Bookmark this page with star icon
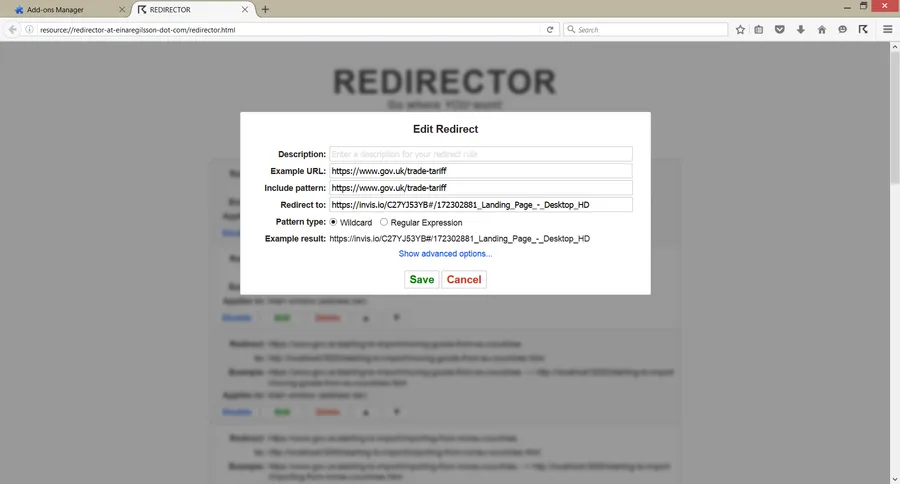Viewport: 900px width, 484px height. click(x=740, y=29)
